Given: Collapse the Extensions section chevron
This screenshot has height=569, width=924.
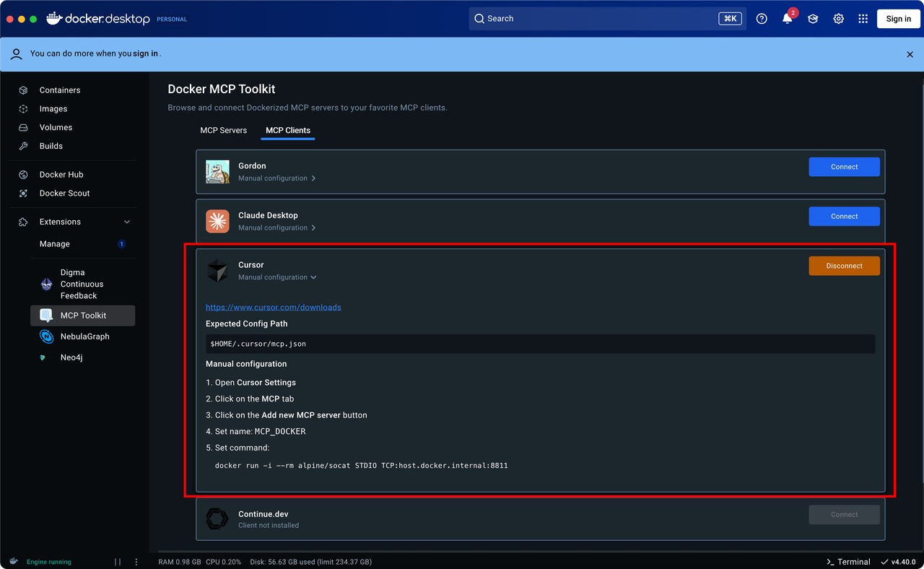Looking at the screenshot, I should [x=127, y=222].
